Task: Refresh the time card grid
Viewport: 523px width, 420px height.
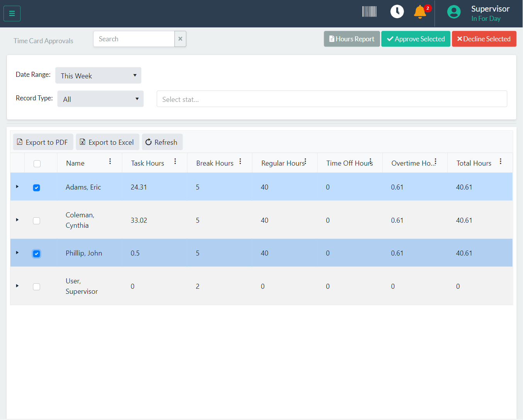Action: click(162, 142)
